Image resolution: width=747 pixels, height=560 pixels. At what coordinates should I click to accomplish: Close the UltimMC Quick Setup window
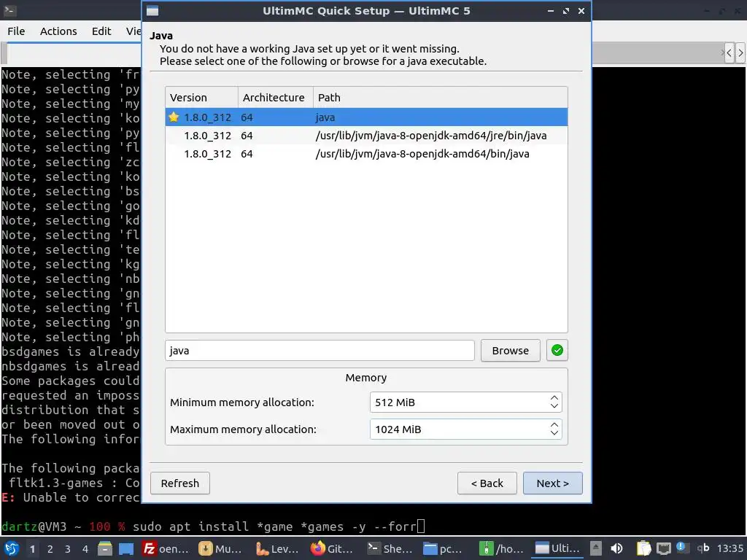click(581, 10)
